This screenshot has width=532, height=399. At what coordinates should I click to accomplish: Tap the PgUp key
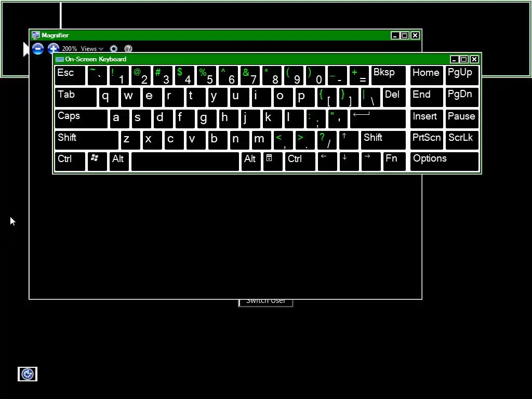point(462,75)
